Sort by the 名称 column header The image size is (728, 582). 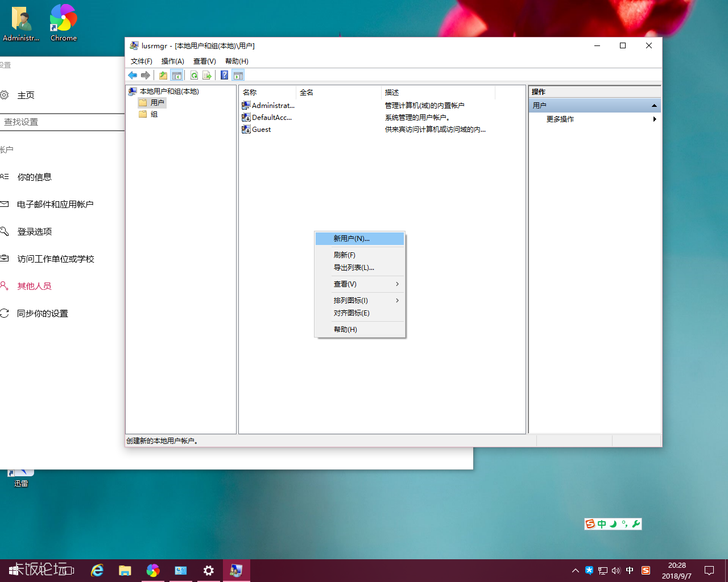click(268, 93)
